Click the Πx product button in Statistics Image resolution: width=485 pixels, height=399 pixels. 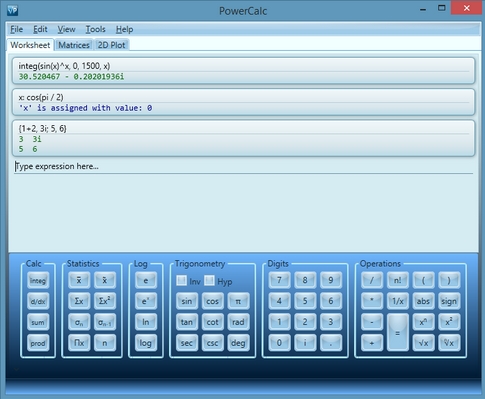[x=79, y=343]
